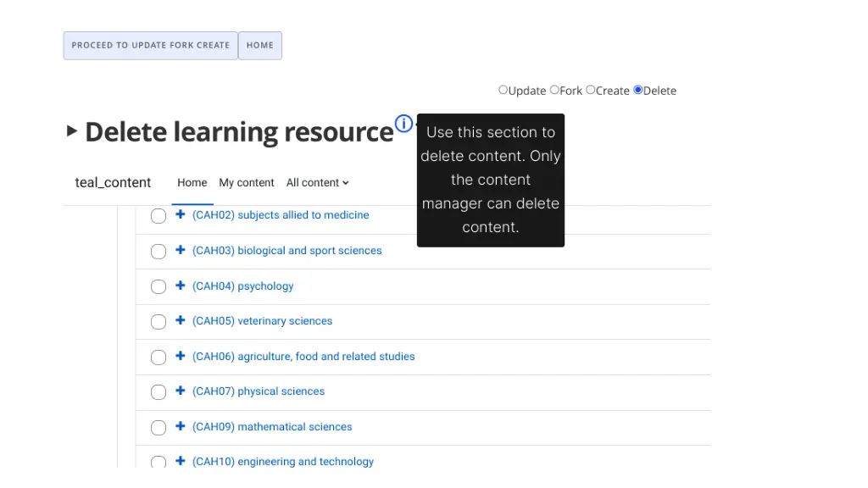Open the (CAH10) engineering and technology link
868x488 pixels.
pyautogui.click(x=283, y=462)
